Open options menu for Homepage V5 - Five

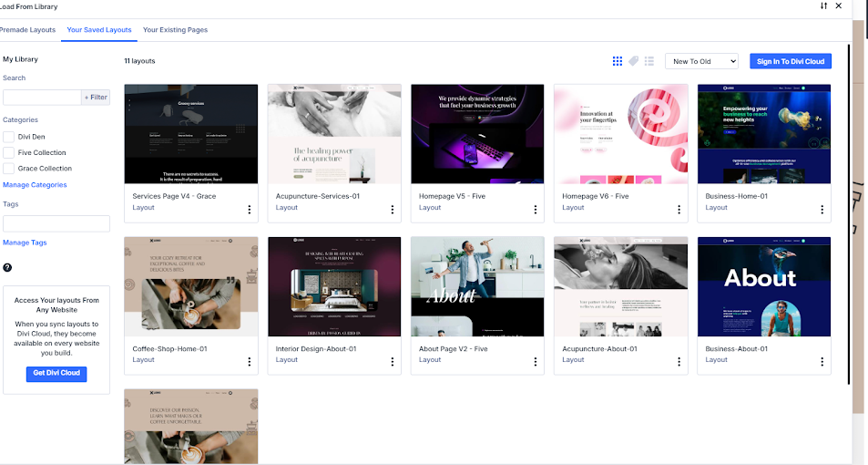click(x=535, y=210)
